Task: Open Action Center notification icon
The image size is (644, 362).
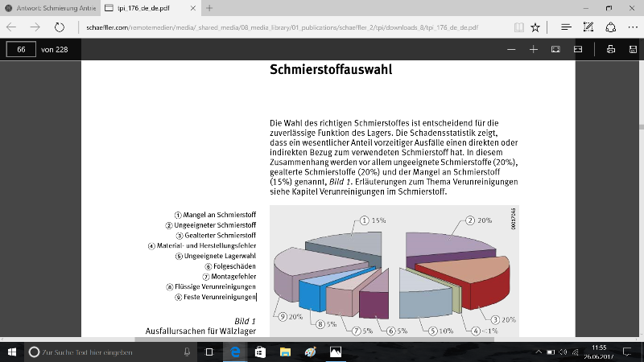Action: pyautogui.click(x=627, y=352)
